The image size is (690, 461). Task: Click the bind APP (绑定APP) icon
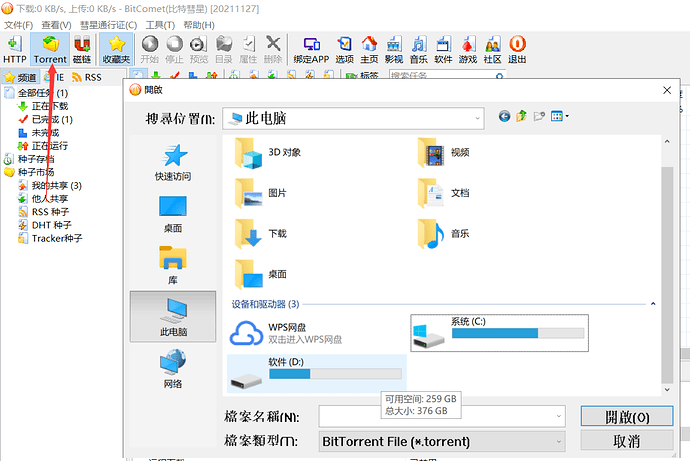tap(311, 49)
